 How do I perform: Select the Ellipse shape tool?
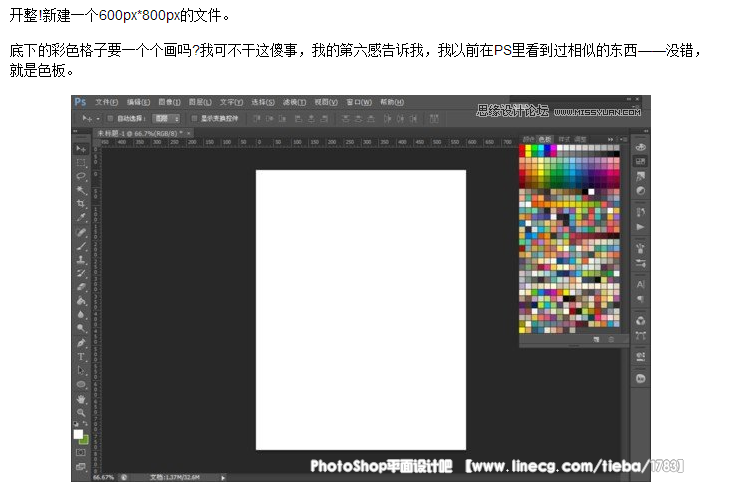coord(81,384)
